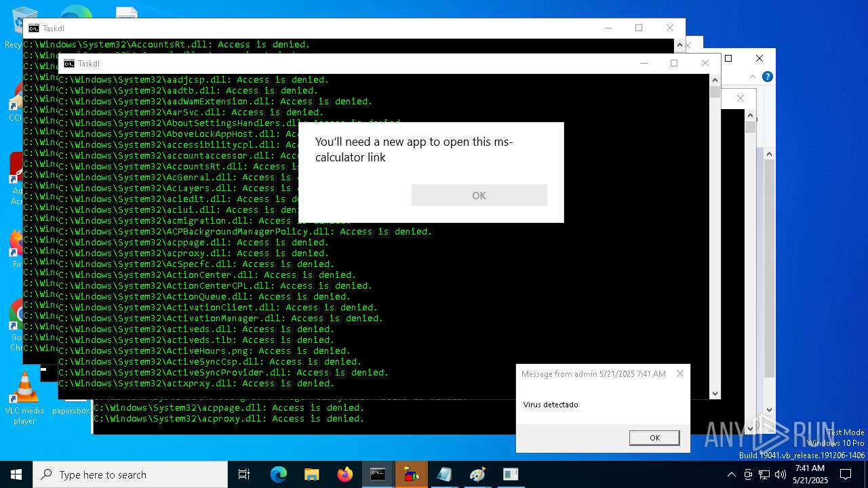Click the back Taskdl window console icon
The width and height of the screenshot is (868, 488).
coord(33,28)
